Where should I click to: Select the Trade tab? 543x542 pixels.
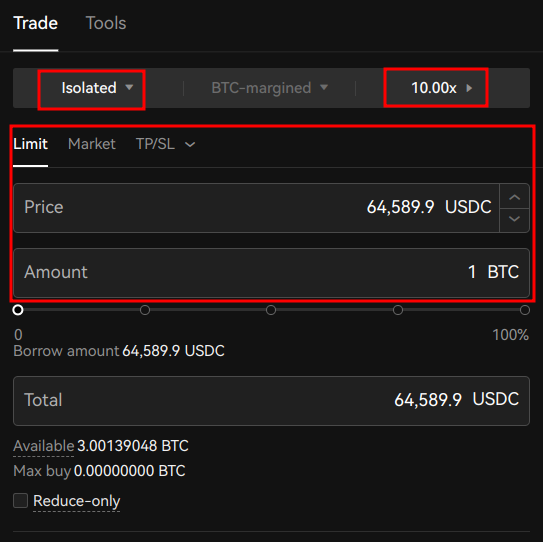36,23
